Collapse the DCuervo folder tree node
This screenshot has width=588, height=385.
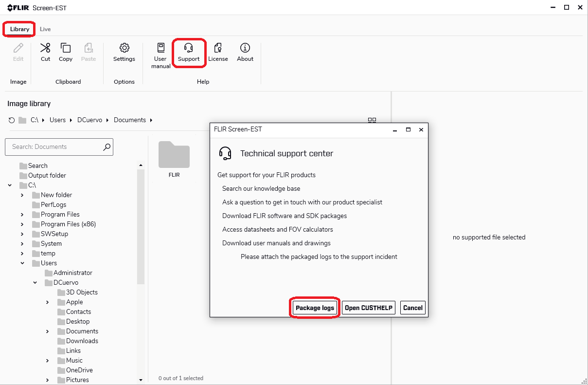point(35,283)
